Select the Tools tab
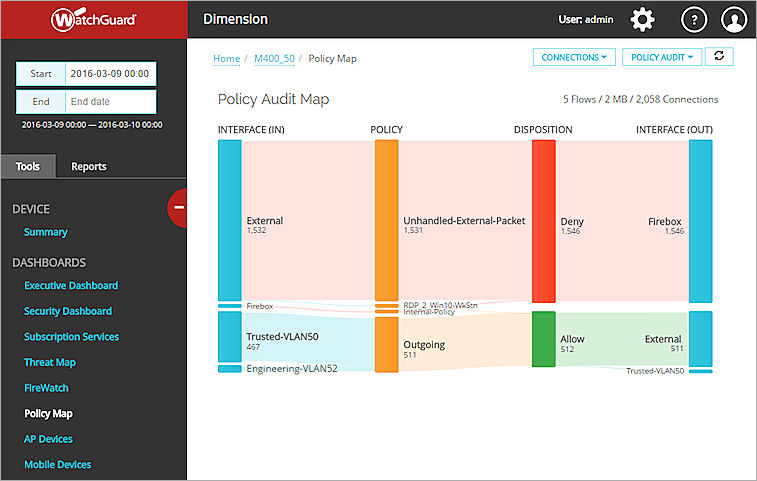The width and height of the screenshot is (757, 481). tap(28, 166)
